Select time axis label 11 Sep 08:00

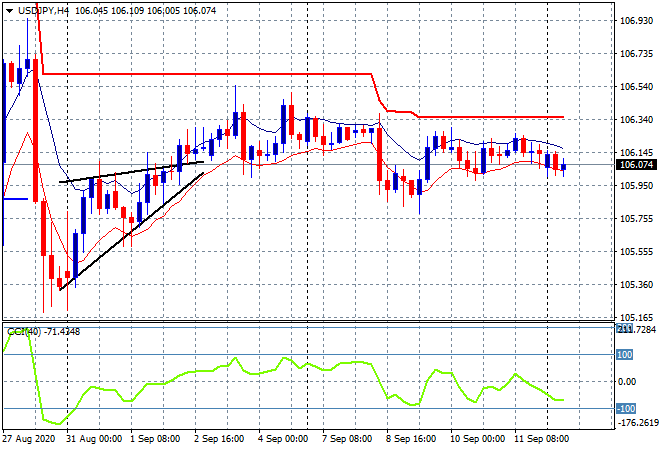tap(541, 439)
